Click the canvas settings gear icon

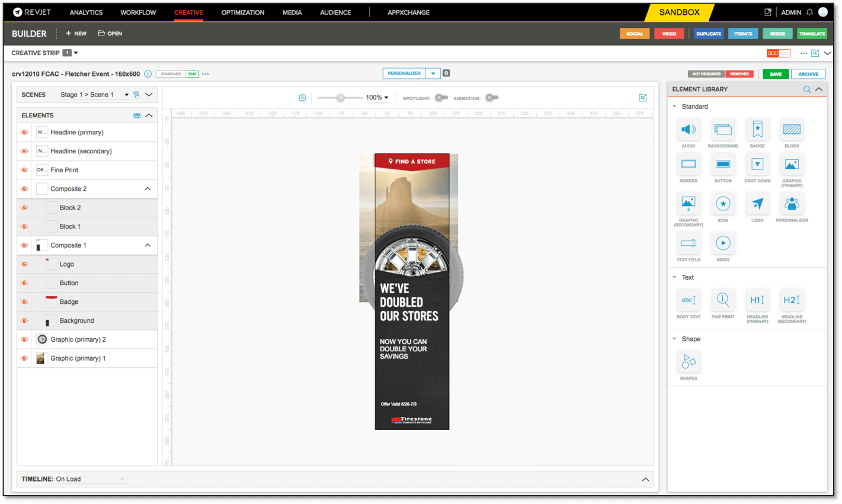pos(302,97)
